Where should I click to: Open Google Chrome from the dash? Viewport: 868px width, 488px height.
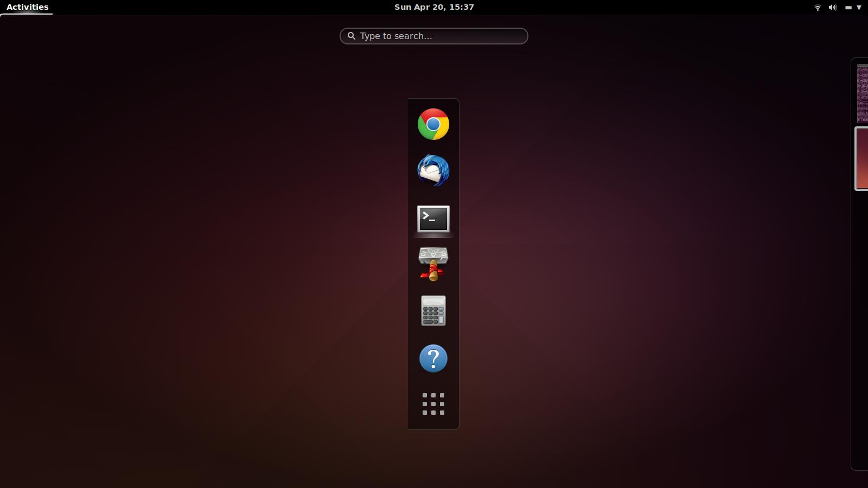tap(433, 124)
